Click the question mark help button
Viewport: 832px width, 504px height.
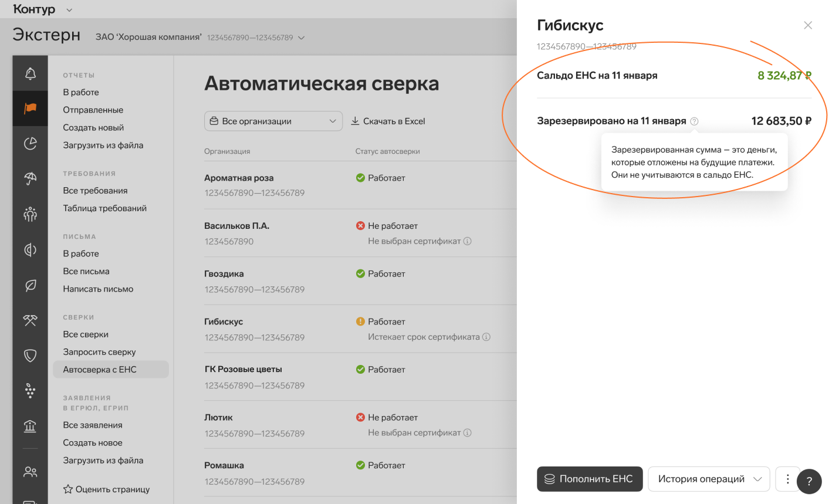[809, 482]
